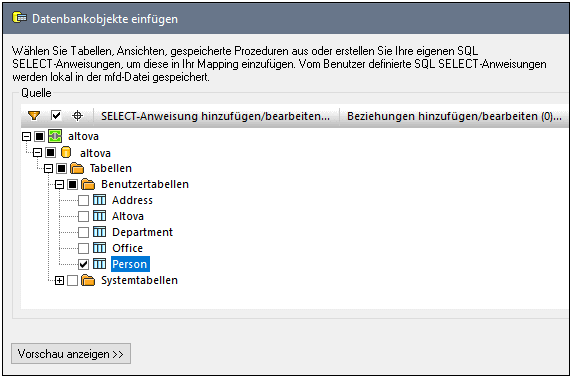Collapse the Tabellen folder node

click(x=48, y=169)
